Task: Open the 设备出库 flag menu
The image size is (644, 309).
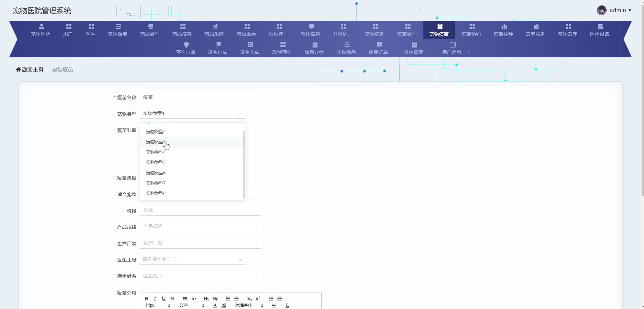Action: 218,48
